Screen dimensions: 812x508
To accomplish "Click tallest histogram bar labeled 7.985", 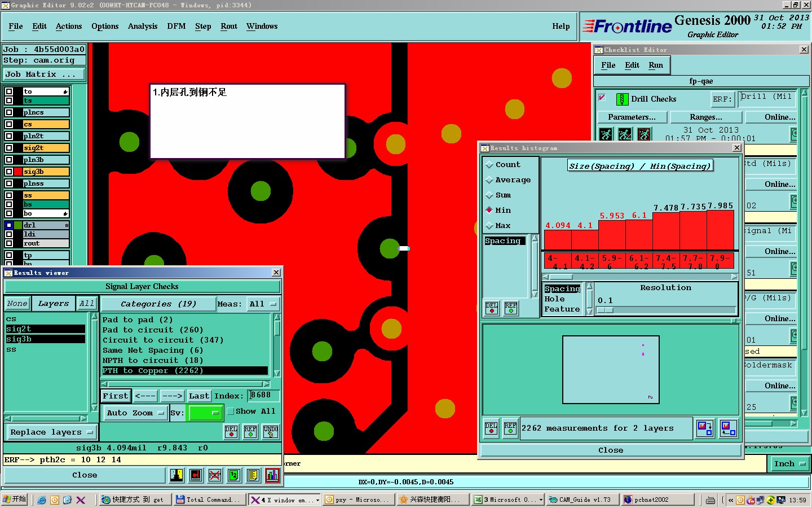I will (x=720, y=230).
